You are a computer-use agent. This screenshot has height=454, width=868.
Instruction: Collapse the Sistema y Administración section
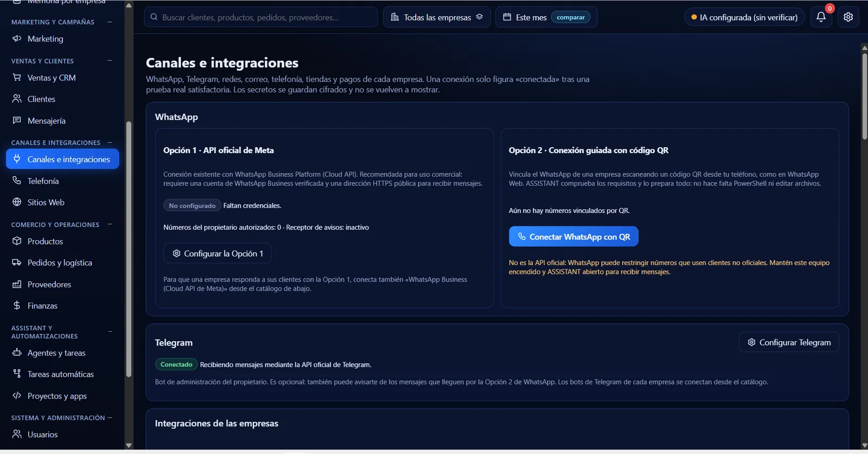[110, 418]
